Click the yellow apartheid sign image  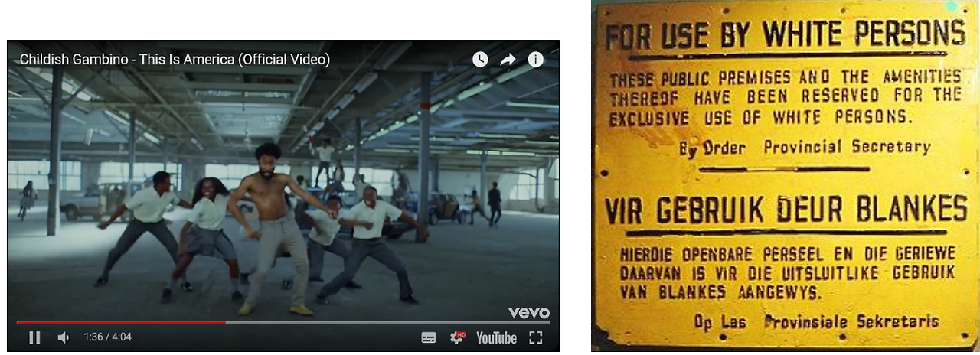coord(786,176)
